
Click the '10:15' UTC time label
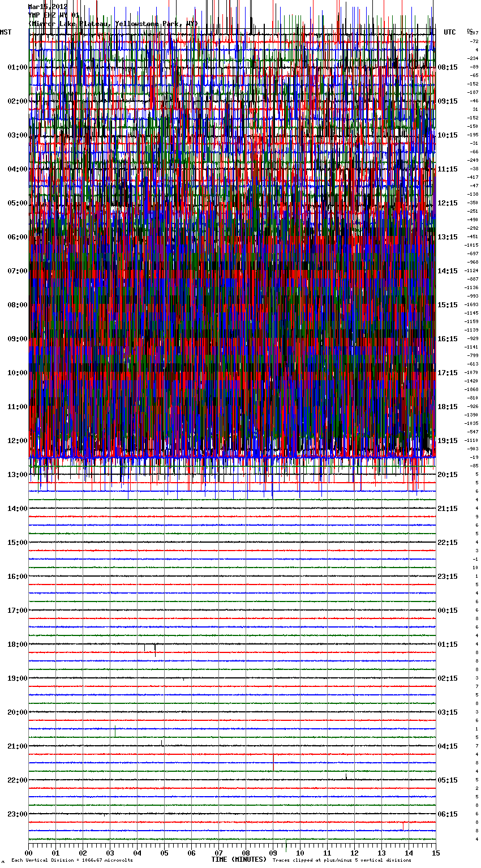(448, 135)
